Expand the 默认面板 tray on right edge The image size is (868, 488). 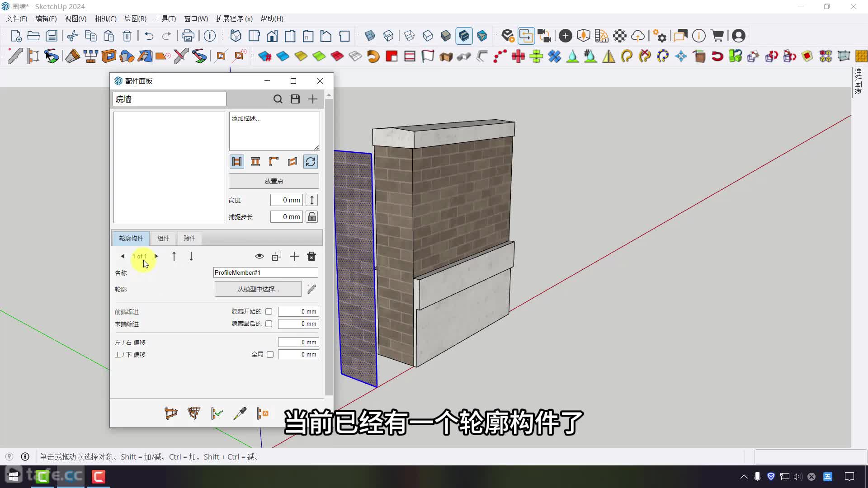(x=859, y=81)
